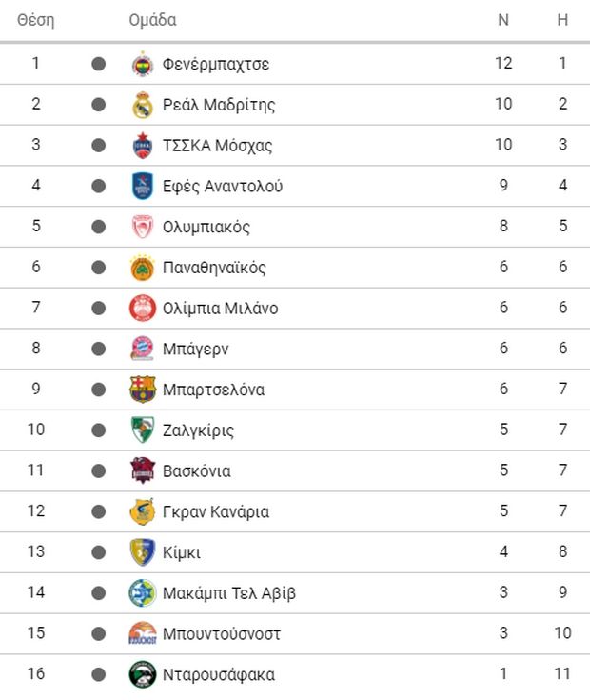Screen dimensions: 590x700
Task: Click the Real Madrid crest icon
Action: point(142,105)
